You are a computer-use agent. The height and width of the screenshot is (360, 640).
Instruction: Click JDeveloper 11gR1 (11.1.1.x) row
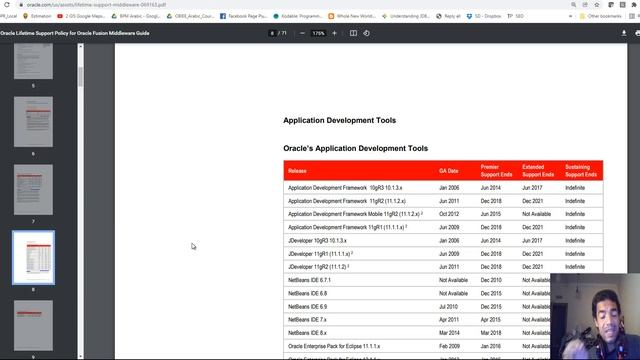pyautogui.click(x=443, y=254)
